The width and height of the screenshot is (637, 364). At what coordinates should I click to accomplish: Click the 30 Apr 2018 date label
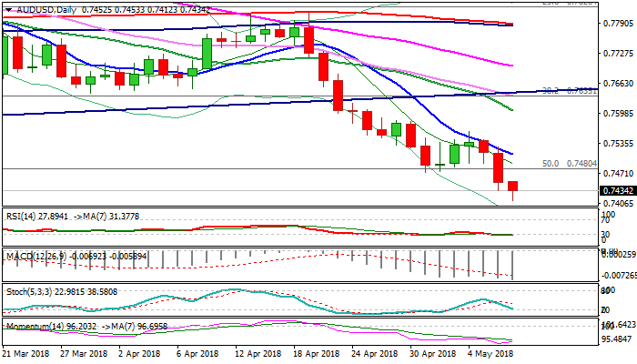coord(432,354)
